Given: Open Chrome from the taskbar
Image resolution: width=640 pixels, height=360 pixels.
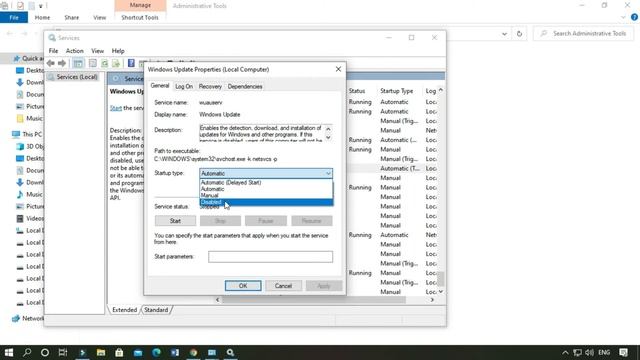Looking at the screenshot, I should coord(193,352).
